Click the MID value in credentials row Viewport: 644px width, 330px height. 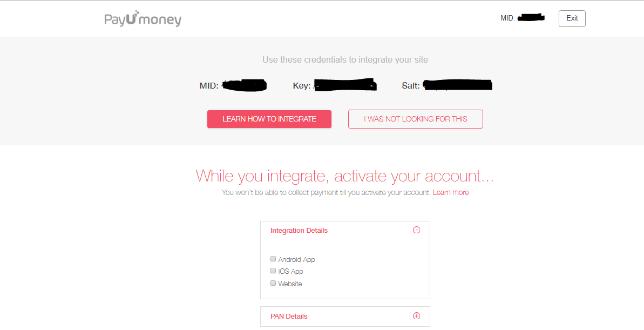click(x=245, y=85)
